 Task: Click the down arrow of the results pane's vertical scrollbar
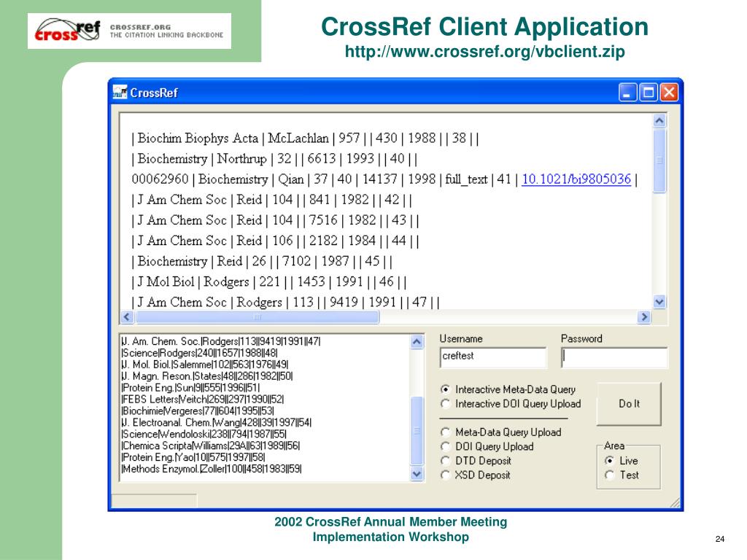point(659,301)
